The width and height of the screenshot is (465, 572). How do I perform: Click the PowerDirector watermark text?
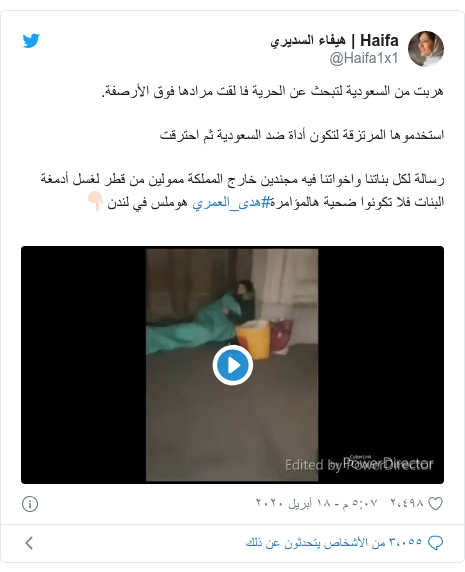[x=359, y=464]
